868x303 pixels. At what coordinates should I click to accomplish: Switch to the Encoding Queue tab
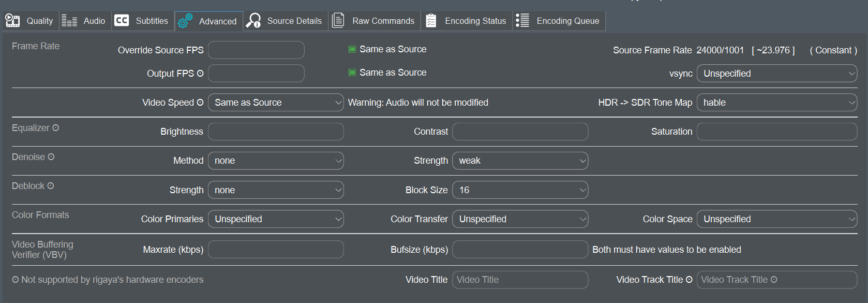567,21
